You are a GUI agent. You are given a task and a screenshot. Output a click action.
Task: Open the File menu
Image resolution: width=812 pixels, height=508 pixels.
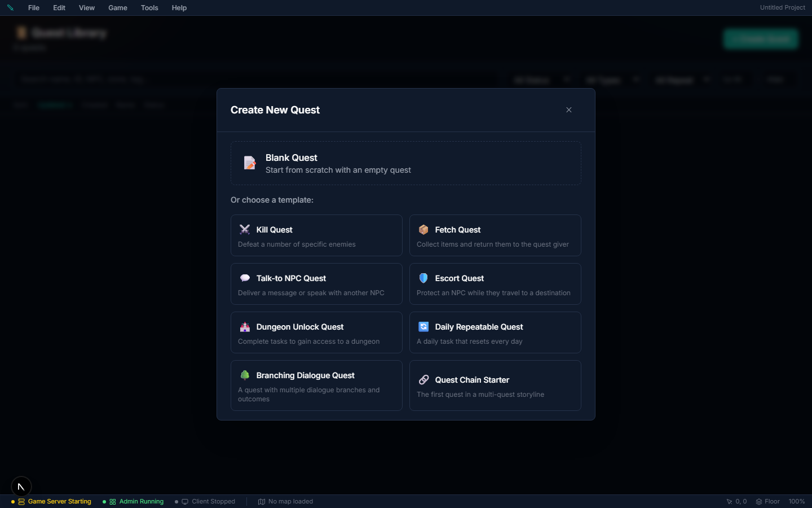pyautogui.click(x=34, y=8)
